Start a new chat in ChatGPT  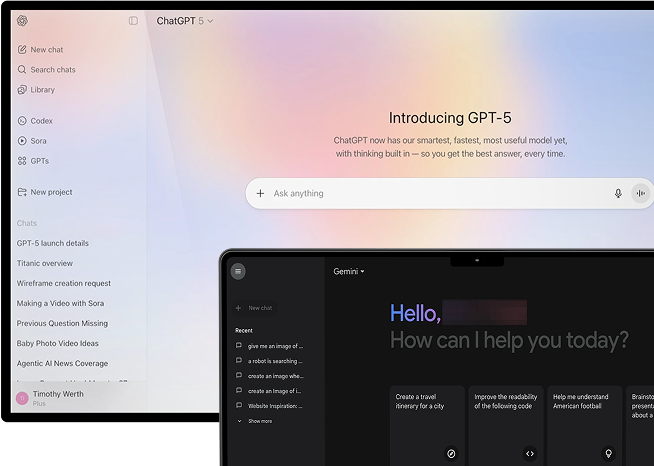coord(46,49)
